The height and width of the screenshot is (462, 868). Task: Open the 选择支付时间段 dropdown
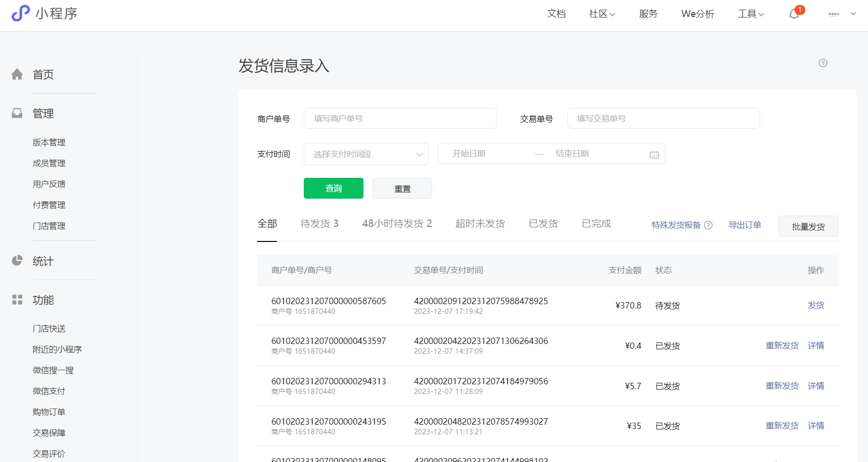[x=366, y=154]
